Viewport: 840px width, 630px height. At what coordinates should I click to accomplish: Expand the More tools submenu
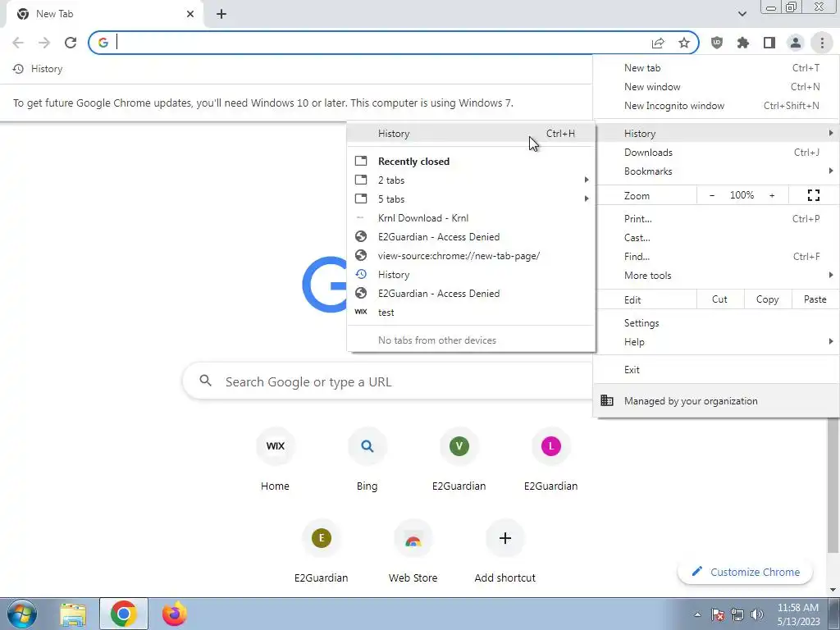point(716,276)
